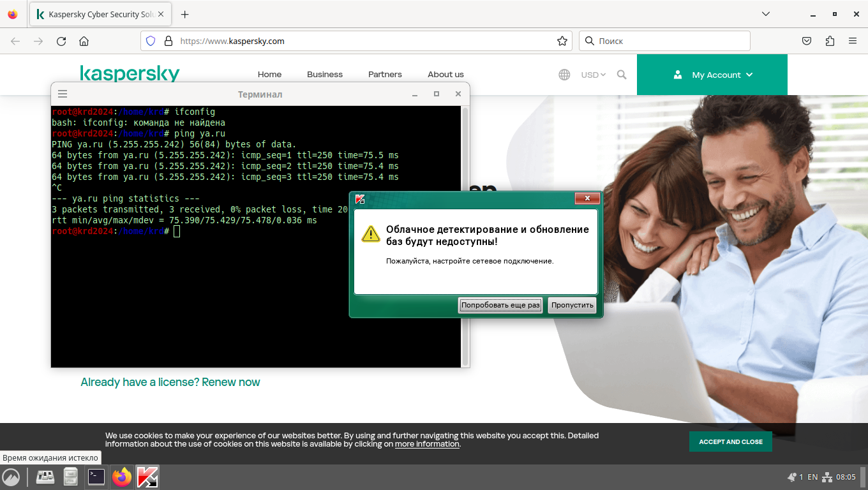Open the list all tabs chevron
The width and height of the screenshot is (868, 490).
coord(766,14)
